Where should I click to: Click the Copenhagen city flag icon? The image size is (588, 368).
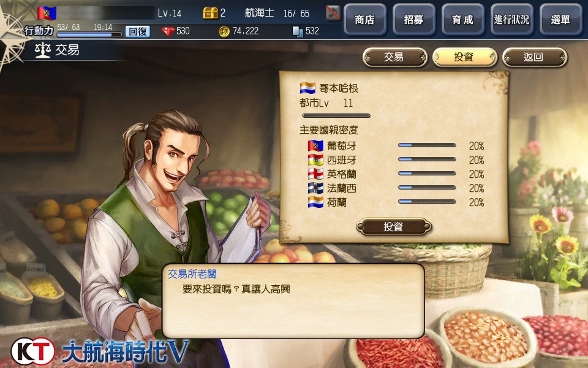coord(307,88)
